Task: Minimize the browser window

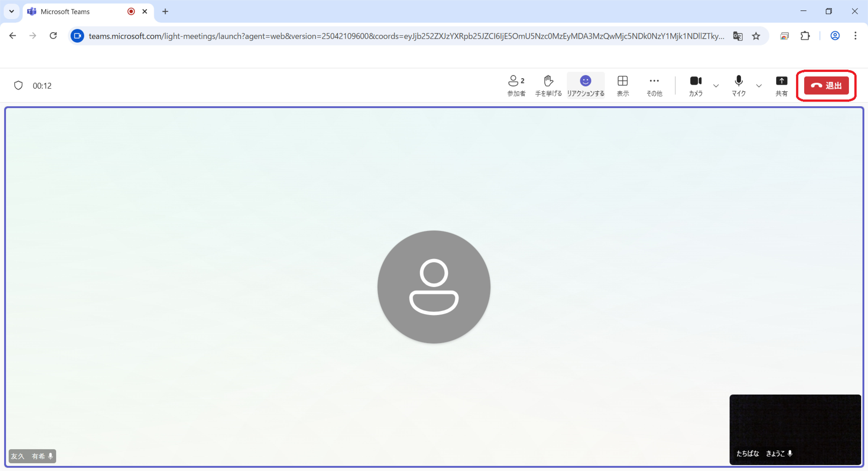Action: [804, 11]
